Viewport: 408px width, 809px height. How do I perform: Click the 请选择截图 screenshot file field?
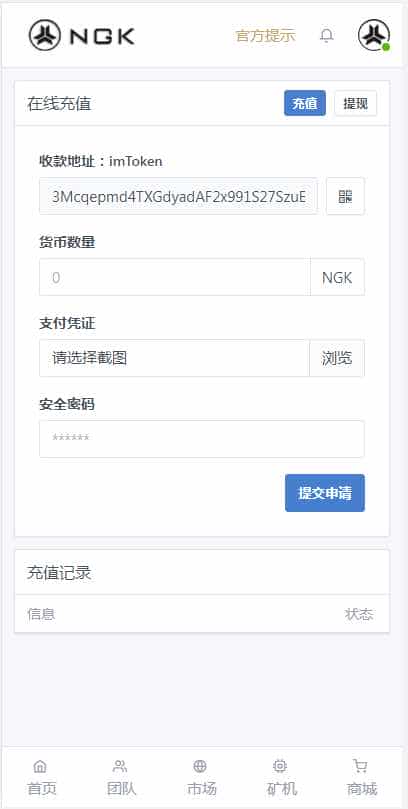coord(174,358)
